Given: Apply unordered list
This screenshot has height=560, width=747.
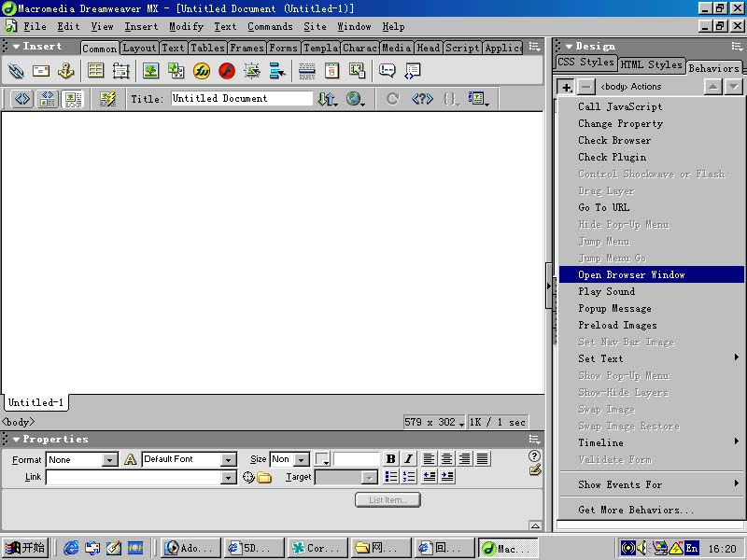Looking at the screenshot, I should 391,477.
